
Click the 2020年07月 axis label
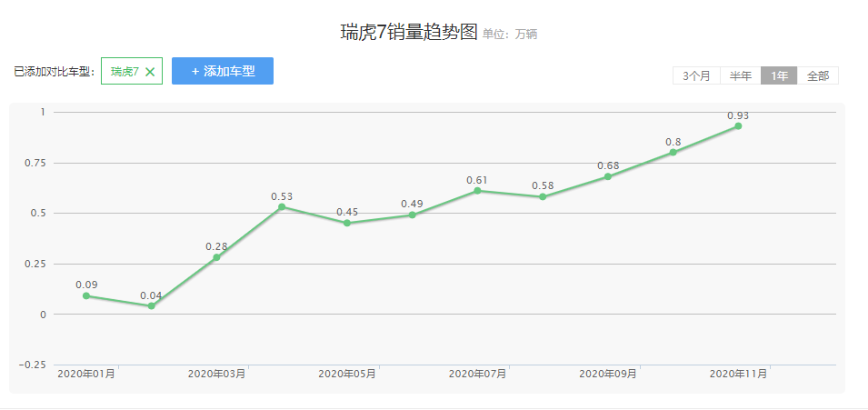[x=477, y=374]
